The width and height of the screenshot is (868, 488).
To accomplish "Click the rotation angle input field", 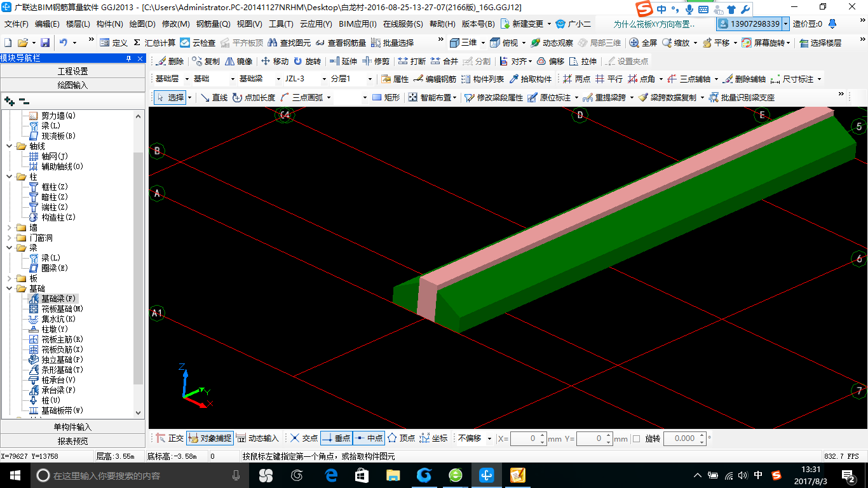I will click(681, 438).
